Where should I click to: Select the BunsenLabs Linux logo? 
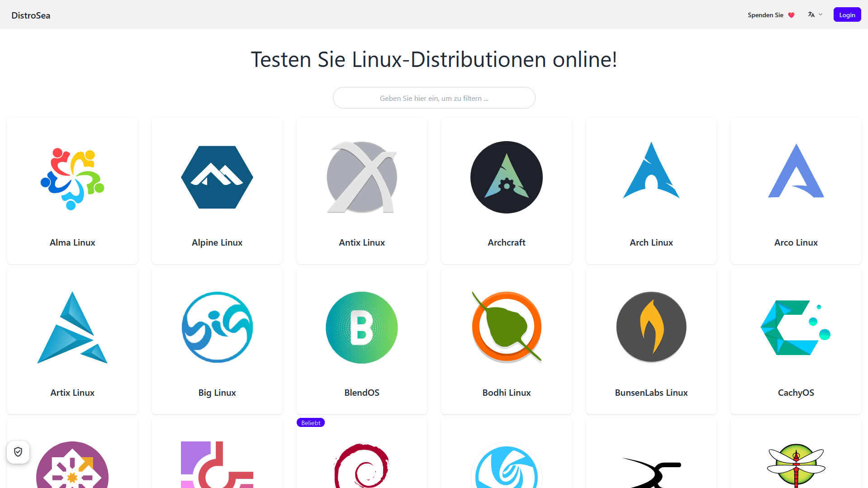651,327
